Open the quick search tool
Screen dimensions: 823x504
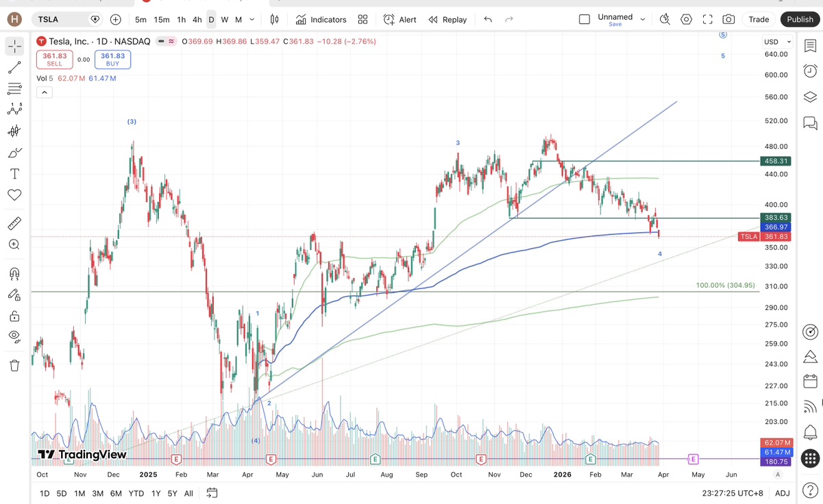(665, 19)
